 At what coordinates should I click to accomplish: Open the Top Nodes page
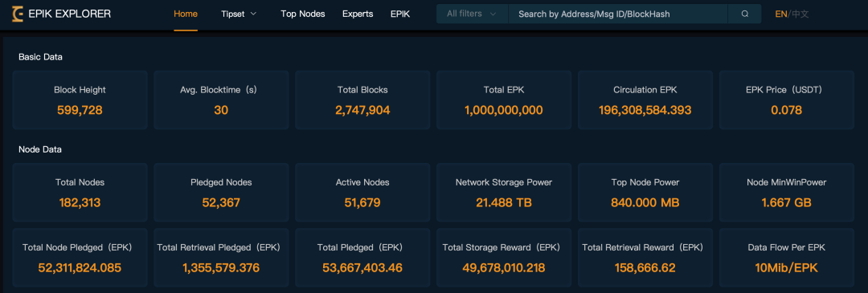point(303,14)
